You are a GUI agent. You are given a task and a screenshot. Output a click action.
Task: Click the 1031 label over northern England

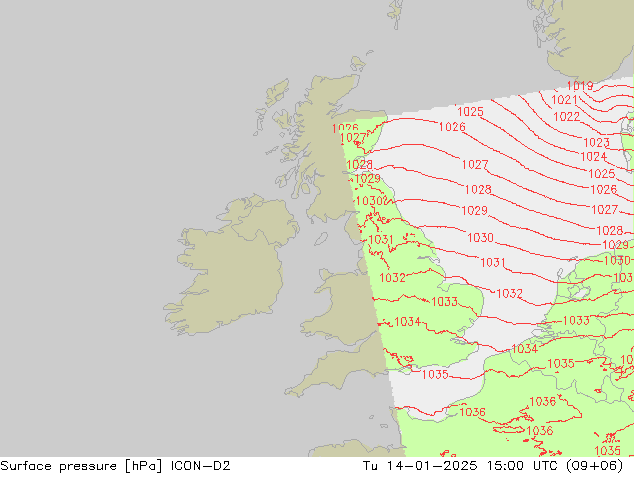coord(381,239)
